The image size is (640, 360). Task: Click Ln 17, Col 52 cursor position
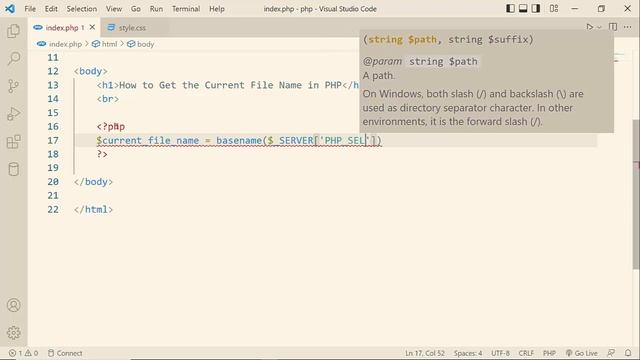tap(424, 353)
